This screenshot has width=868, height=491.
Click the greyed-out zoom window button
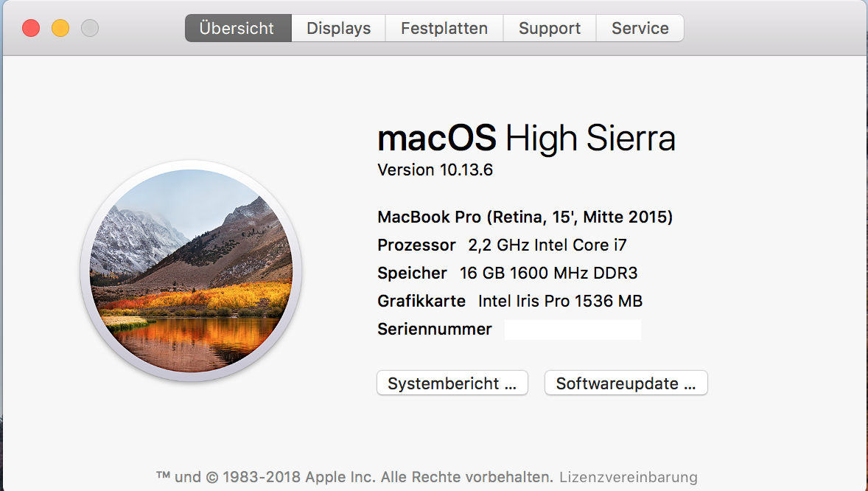coord(90,29)
